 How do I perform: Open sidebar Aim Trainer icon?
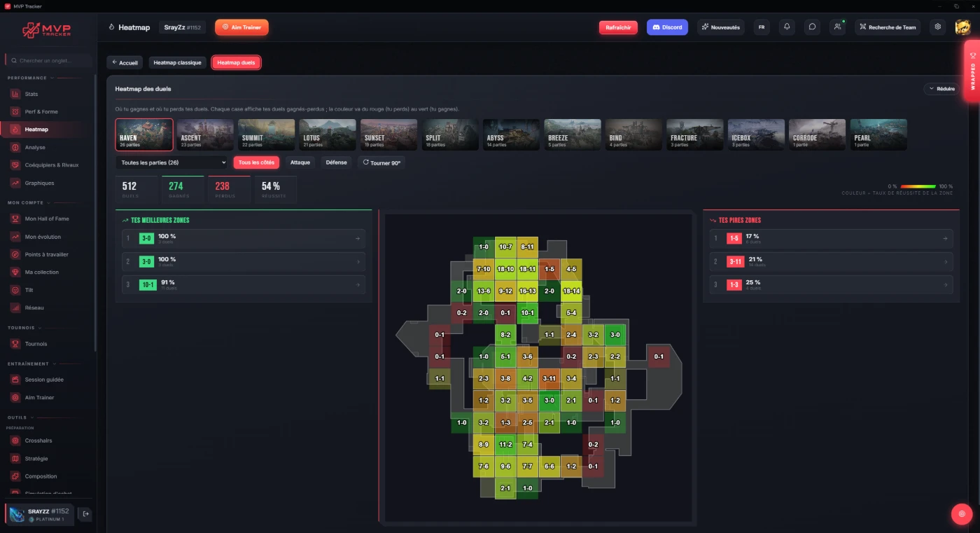click(x=15, y=398)
